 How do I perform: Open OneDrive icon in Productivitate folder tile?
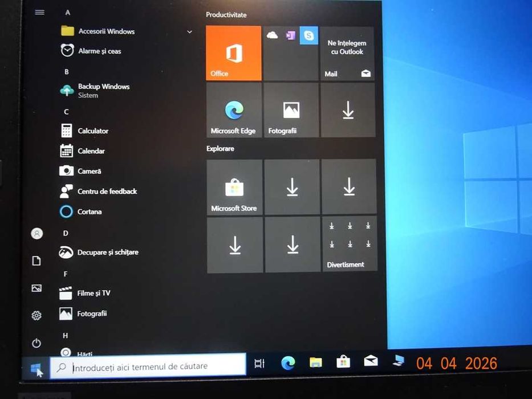coord(272,35)
